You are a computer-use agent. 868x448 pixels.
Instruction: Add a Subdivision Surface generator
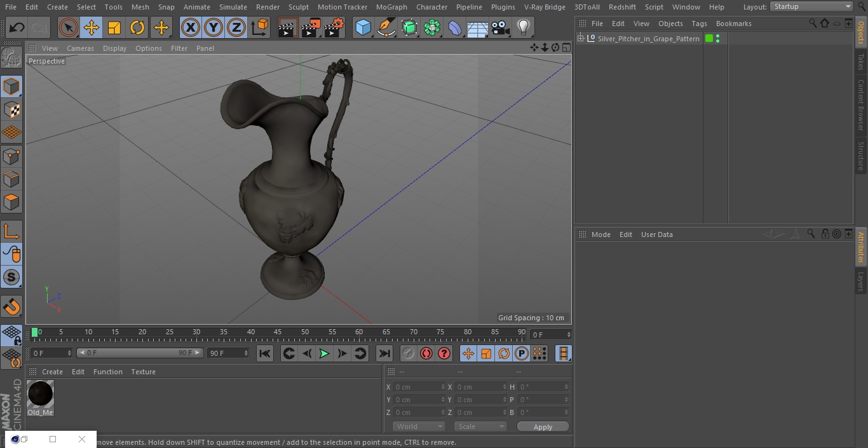point(409,28)
